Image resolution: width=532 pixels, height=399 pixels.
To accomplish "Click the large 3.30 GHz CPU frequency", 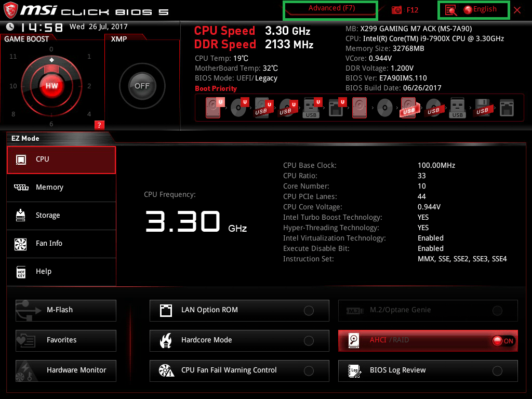I will point(196,221).
